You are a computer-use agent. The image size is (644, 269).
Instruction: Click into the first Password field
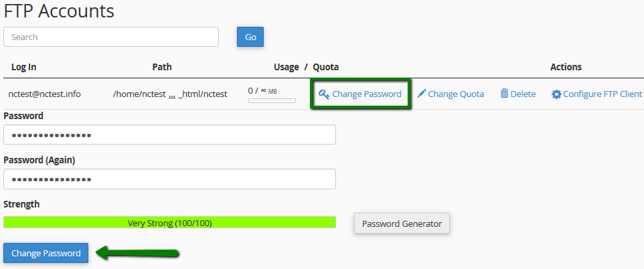coord(169,134)
